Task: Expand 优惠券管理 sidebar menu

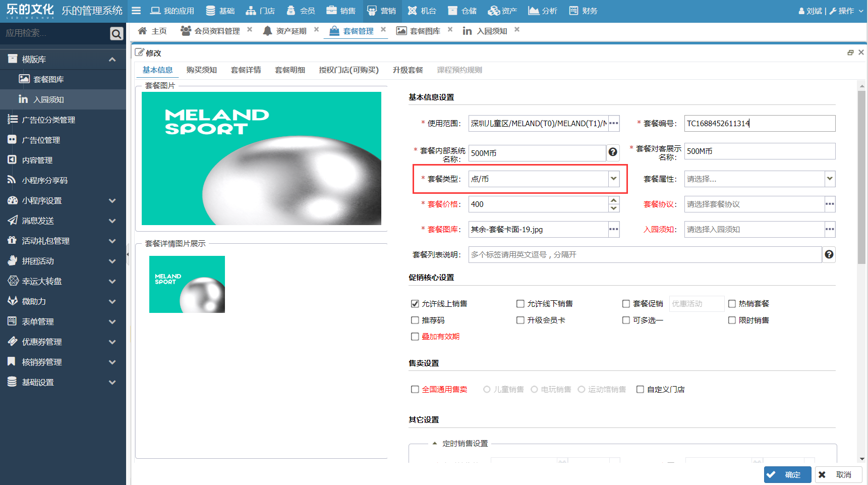Action: [x=112, y=342]
